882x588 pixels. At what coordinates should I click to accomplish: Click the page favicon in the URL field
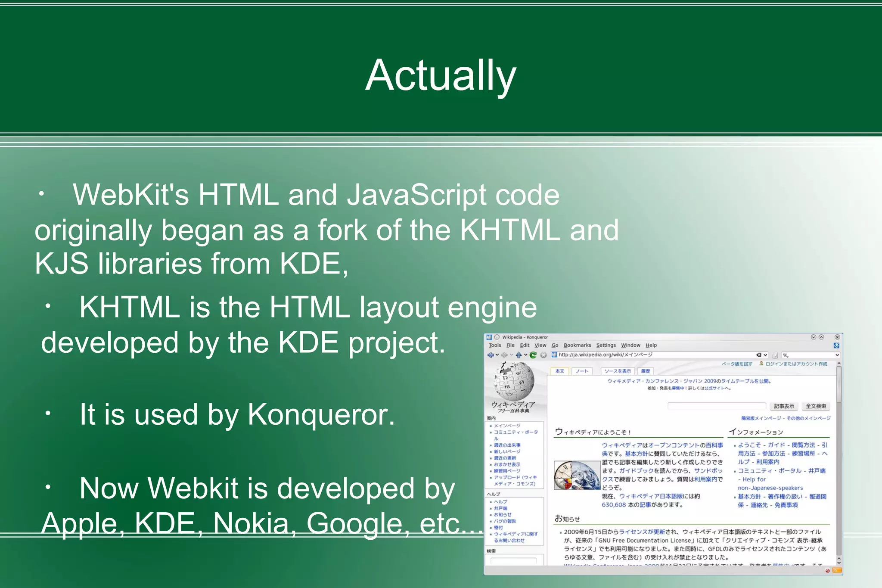click(x=555, y=355)
